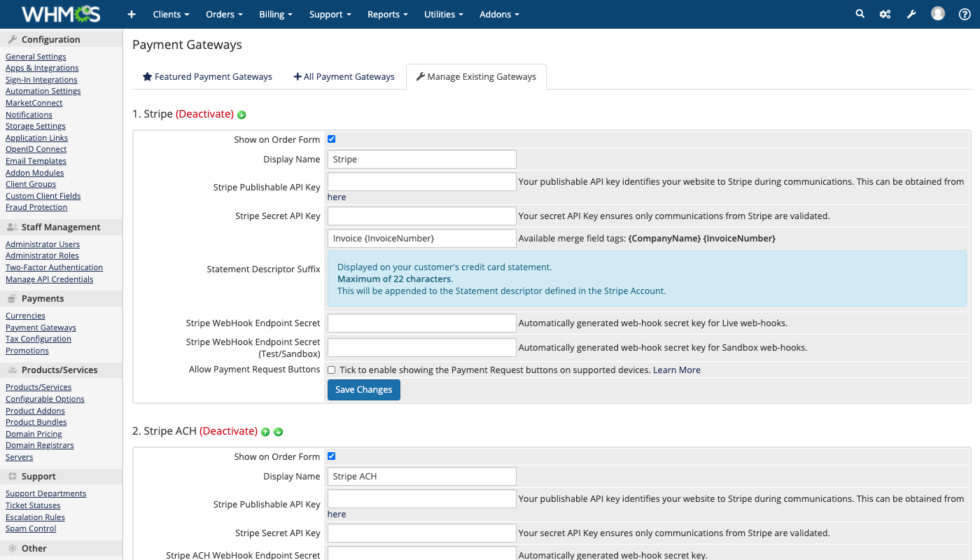Image resolution: width=980 pixels, height=560 pixels.
Task: Click the Stripe Secret API Key field
Action: (421, 216)
